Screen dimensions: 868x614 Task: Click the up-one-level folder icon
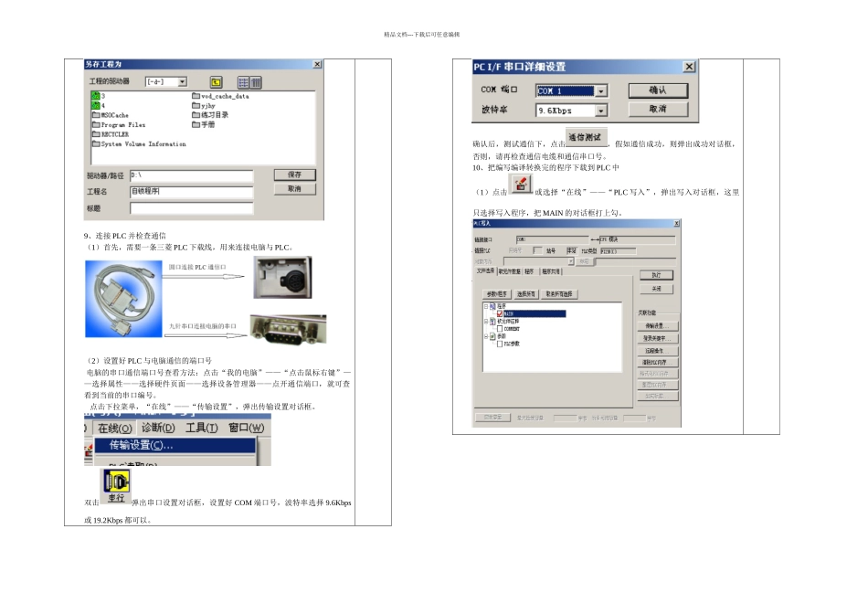216,82
